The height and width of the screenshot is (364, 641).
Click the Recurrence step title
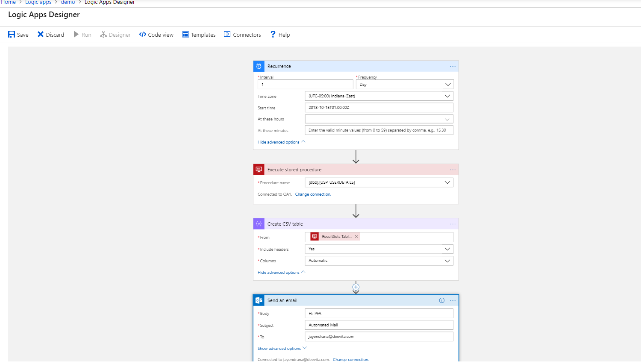[x=279, y=66]
